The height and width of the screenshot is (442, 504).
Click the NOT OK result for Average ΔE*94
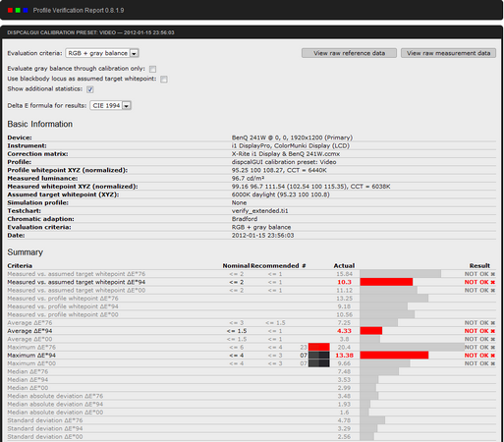pyautogui.click(x=479, y=331)
